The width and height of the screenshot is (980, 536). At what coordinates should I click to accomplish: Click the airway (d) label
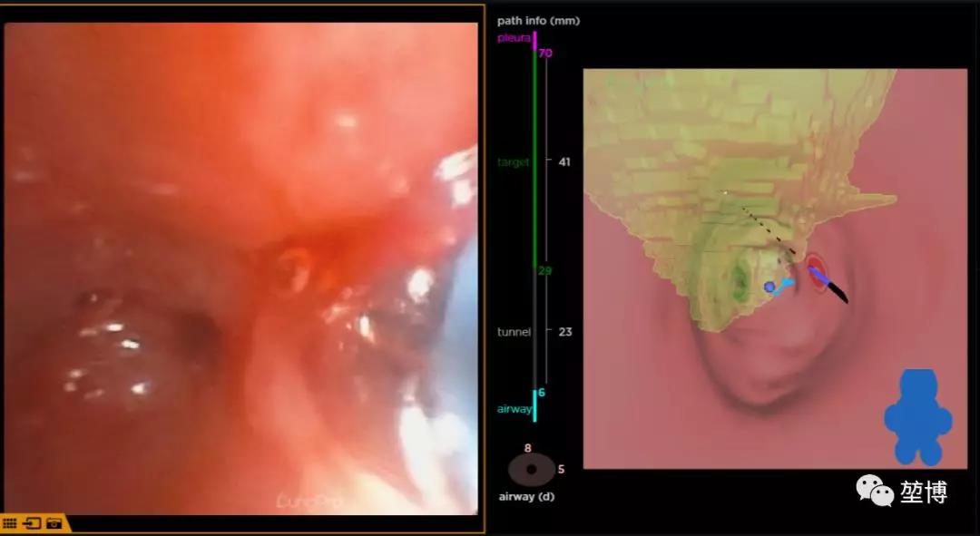[526, 496]
